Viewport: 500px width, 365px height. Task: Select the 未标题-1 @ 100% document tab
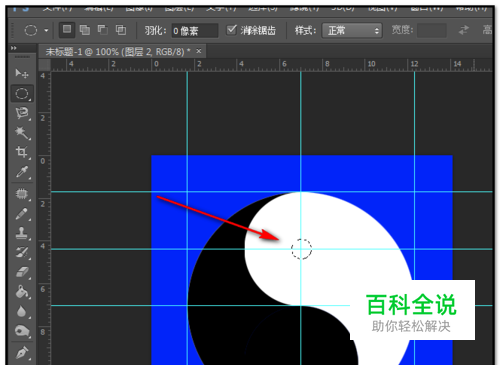point(118,52)
